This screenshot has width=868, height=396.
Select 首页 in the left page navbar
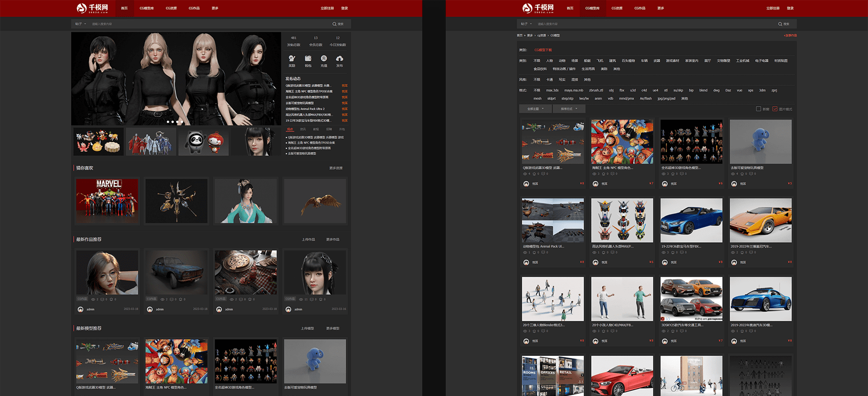(124, 8)
